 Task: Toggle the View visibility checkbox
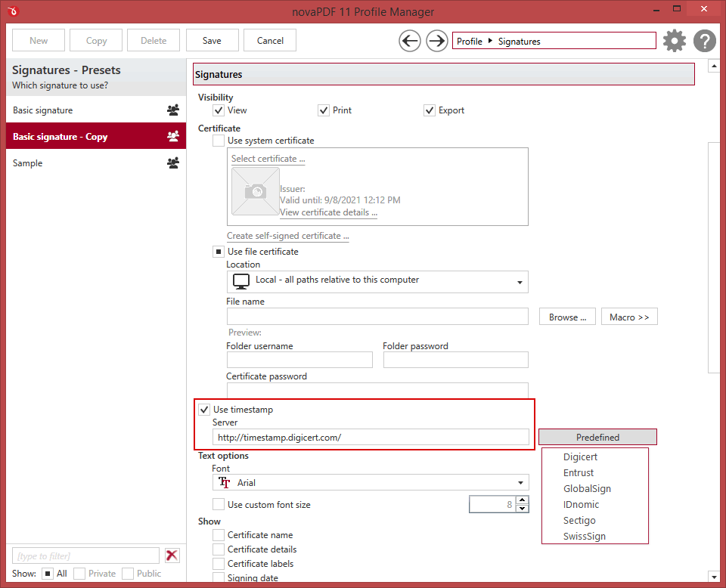pyautogui.click(x=219, y=110)
